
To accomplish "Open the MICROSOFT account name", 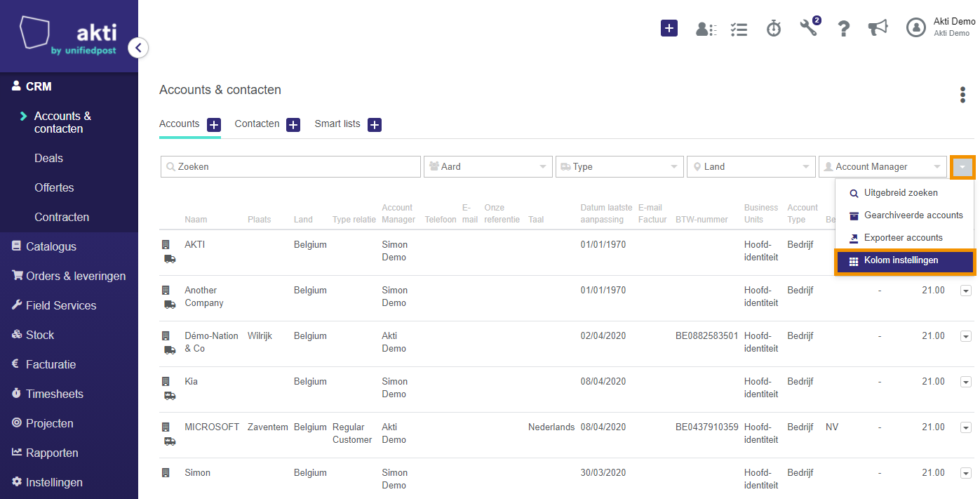I will tap(212, 427).
